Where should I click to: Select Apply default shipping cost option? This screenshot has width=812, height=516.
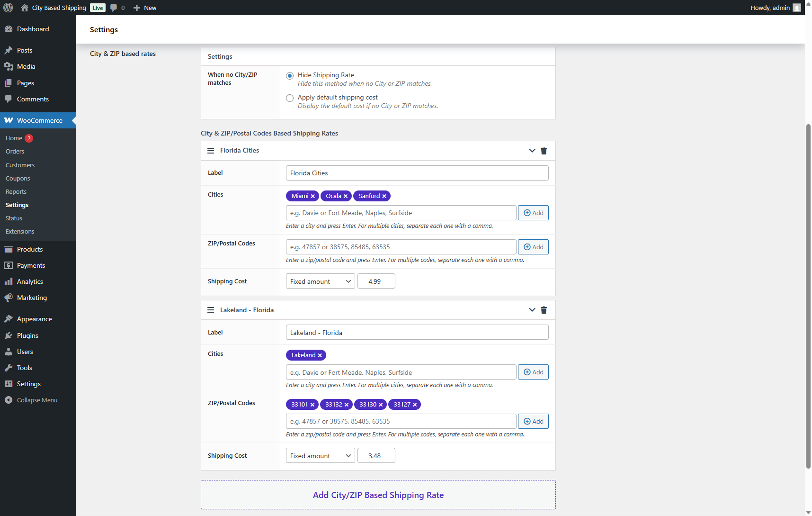point(290,98)
